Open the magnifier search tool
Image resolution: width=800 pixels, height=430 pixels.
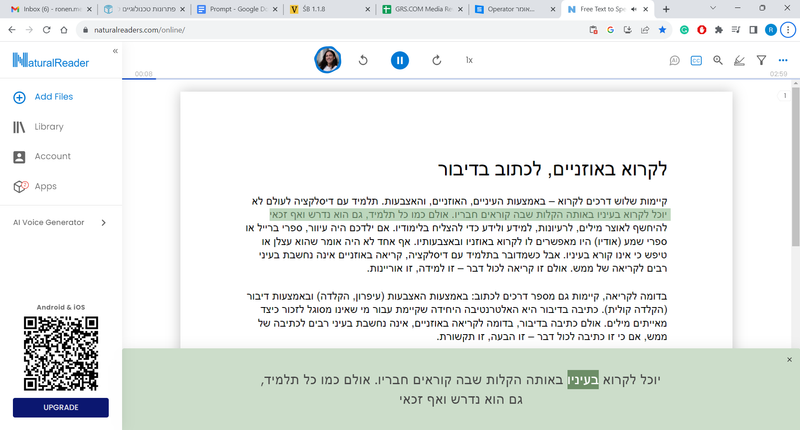(718, 60)
